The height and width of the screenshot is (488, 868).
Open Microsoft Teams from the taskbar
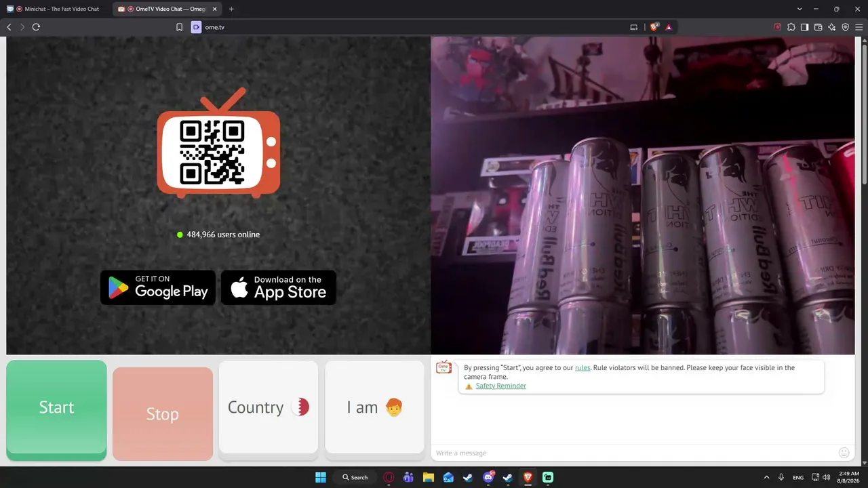point(408,477)
